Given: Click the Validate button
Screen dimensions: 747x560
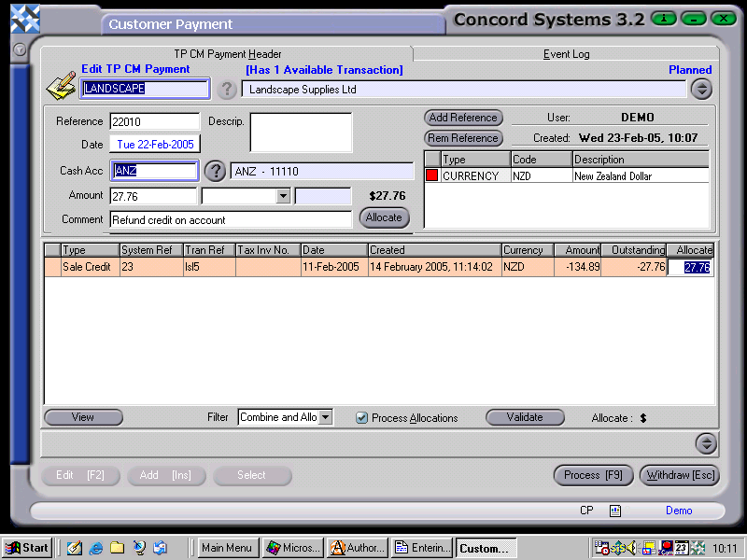Looking at the screenshot, I should point(525,417).
